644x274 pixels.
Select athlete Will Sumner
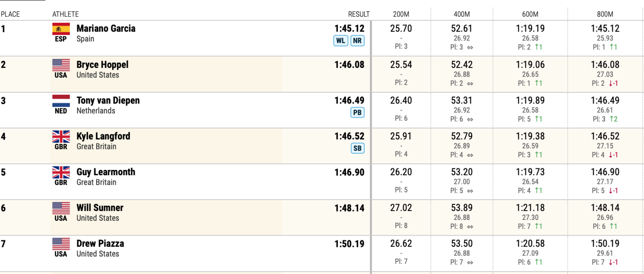[x=100, y=208]
